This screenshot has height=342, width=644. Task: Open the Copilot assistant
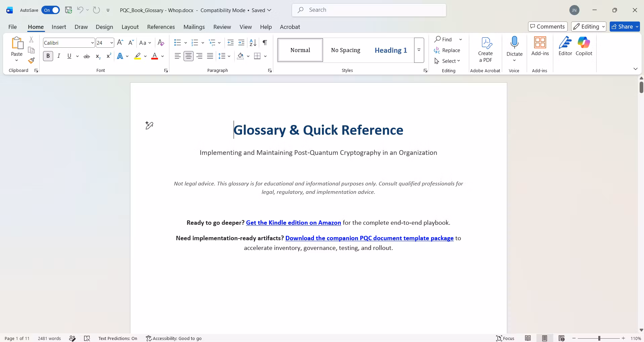tap(584, 46)
